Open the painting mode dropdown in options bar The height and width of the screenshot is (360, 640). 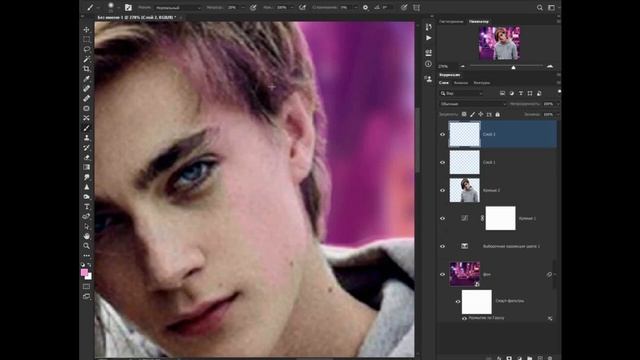178,8
